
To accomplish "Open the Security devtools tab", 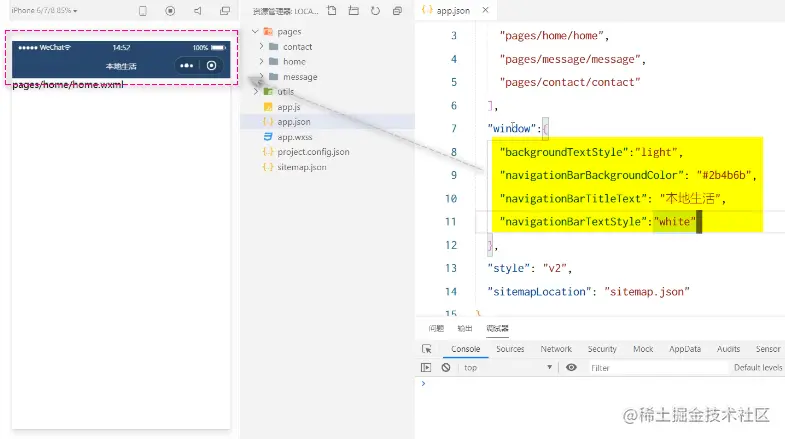I will [602, 349].
